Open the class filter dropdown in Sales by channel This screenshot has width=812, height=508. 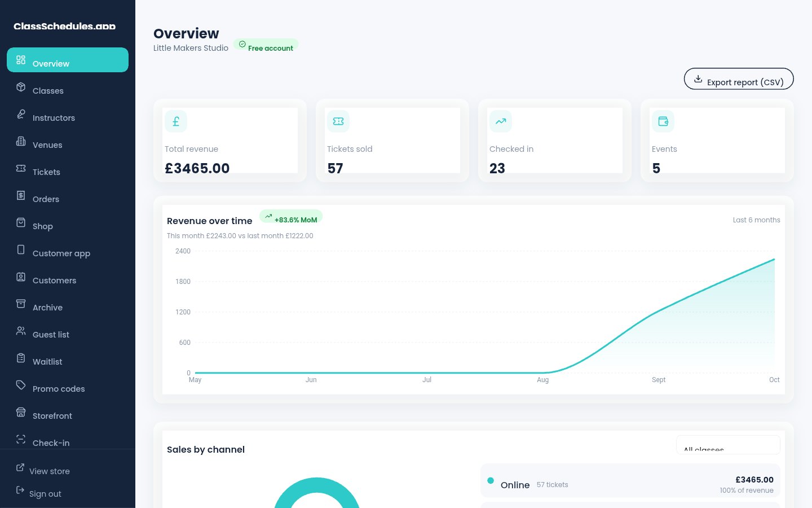tap(728, 445)
